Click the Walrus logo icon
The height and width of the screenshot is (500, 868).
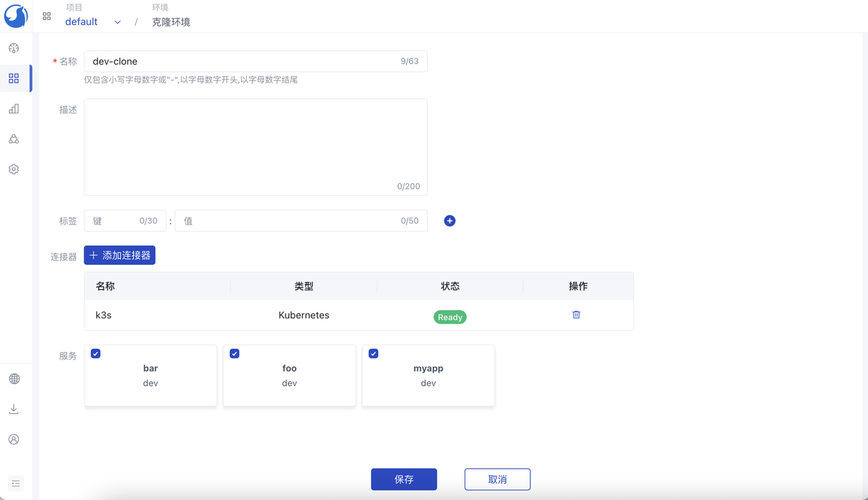coord(16,16)
